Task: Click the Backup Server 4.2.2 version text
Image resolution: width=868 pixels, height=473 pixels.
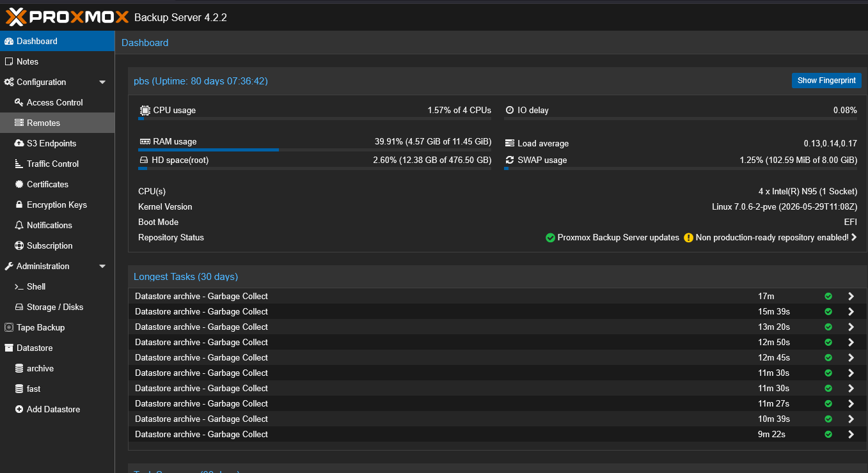Action: [x=180, y=17]
